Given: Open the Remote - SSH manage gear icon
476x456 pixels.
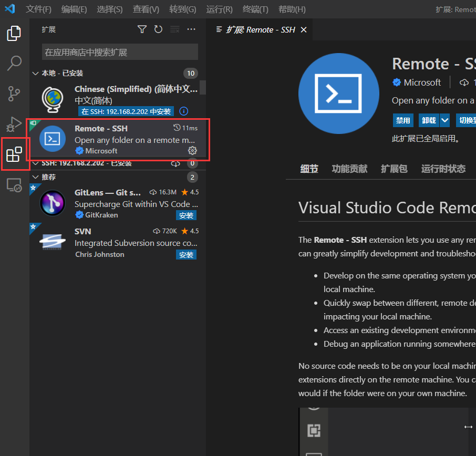Looking at the screenshot, I should pos(192,150).
